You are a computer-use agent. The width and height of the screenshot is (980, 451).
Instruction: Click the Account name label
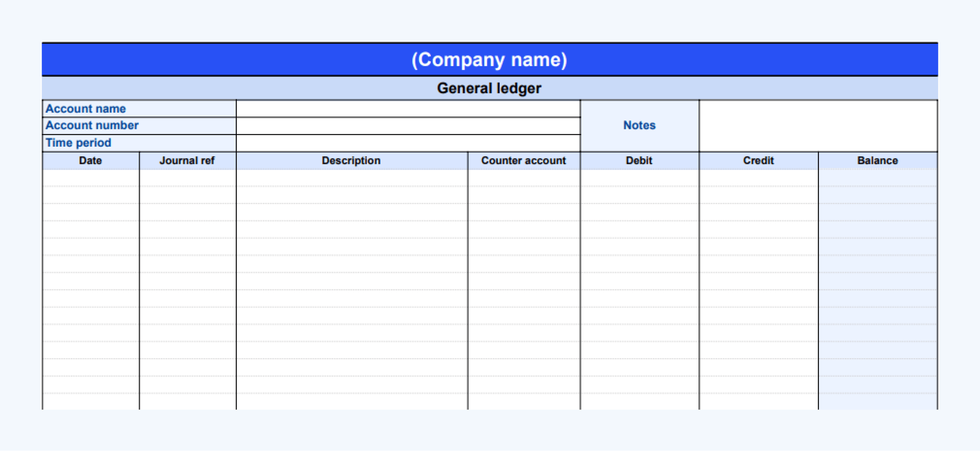coord(86,108)
